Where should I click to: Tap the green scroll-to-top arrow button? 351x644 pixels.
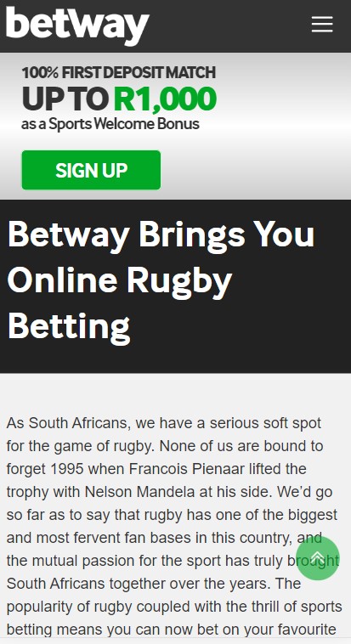(x=318, y=557)
